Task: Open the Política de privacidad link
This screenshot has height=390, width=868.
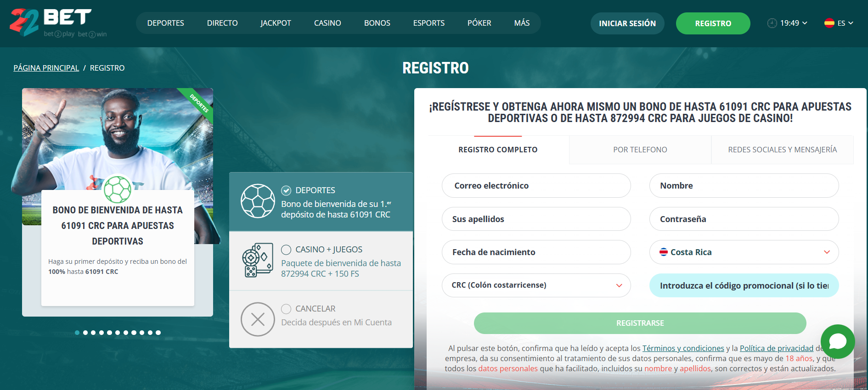Action: [x=777, y=348]
